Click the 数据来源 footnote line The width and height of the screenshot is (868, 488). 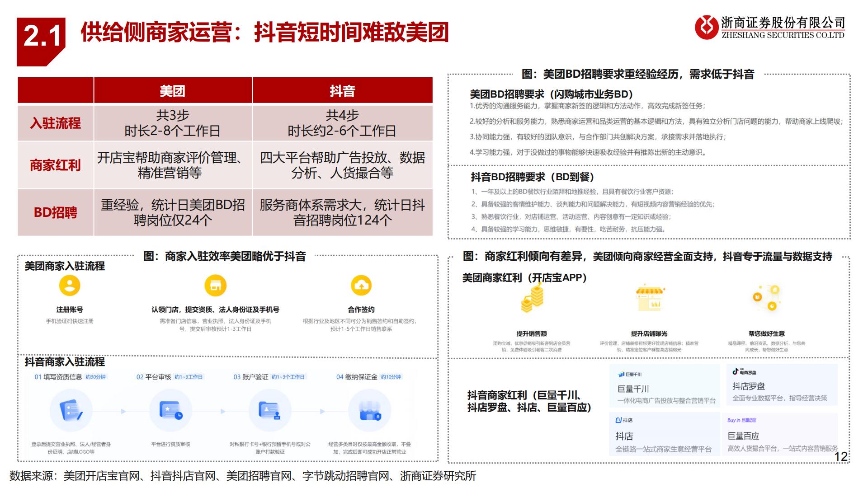243,476
